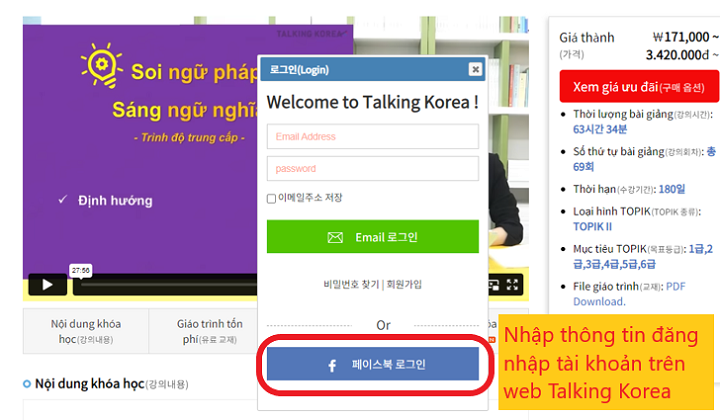
Task: Switch to Nội dung khóa học tab
Action: pyautogui.click(x=86, y=331)
